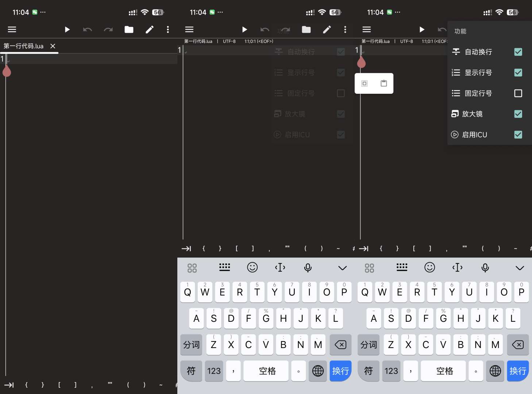Undo last edit in the middle screenshot
This screenshot has height=394, width=532.
click(265, 30)
